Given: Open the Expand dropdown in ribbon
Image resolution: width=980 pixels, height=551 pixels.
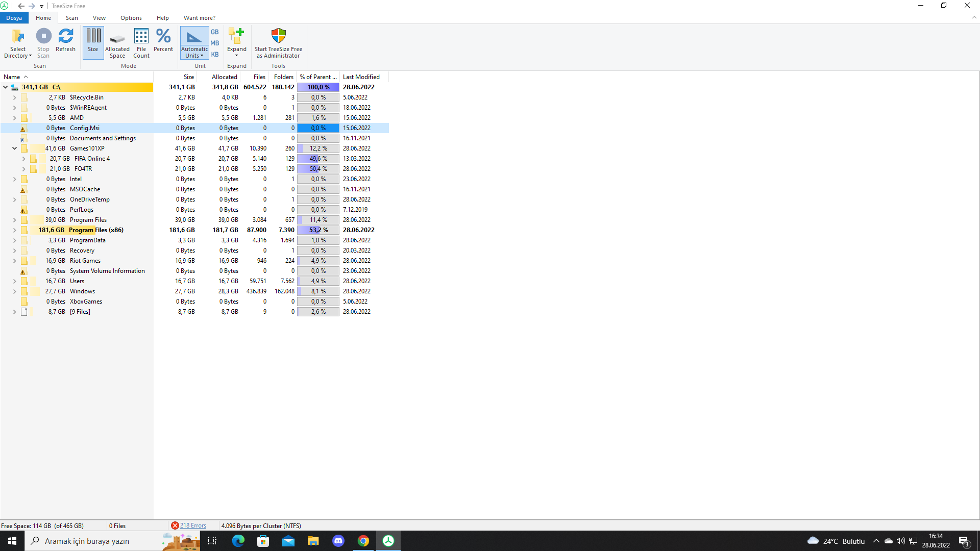Looking at the screenshot, I should click(x=236, y=43).
